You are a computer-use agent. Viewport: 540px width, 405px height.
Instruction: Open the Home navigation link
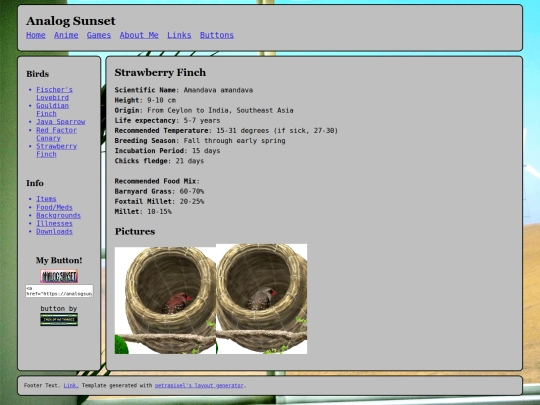pyautogui.click(x=36, y=35)
